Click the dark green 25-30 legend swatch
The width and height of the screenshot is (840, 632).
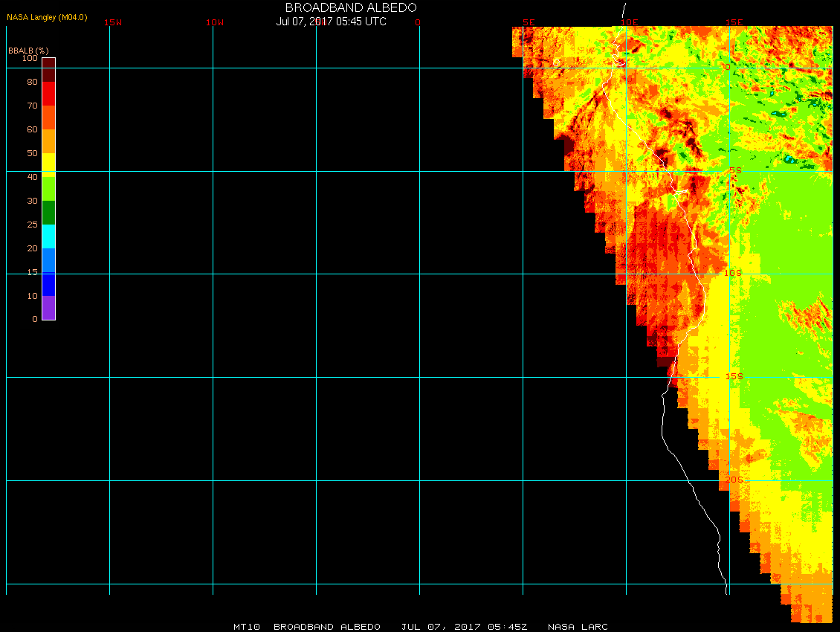pos(49,213)
